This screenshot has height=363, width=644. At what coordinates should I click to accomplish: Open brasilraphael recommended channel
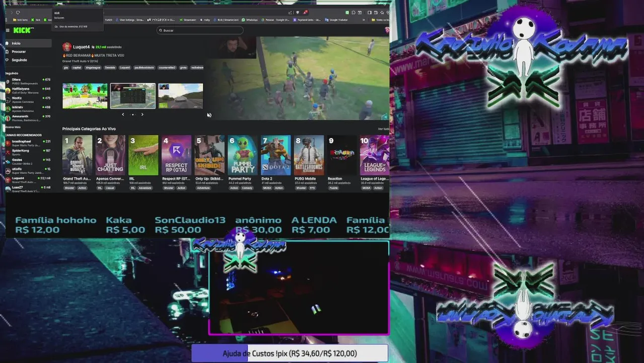[28, 143]
